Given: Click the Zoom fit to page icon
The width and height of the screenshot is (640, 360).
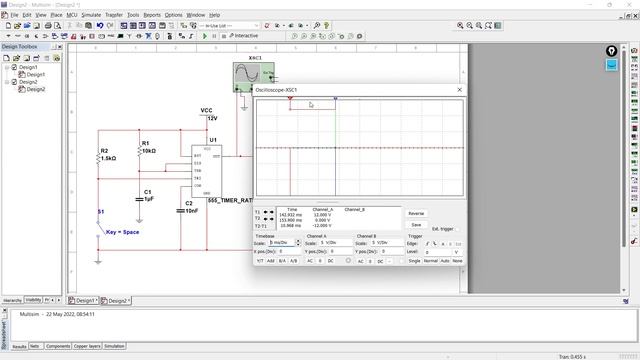Looking at the screenshot, I should (x=488, y=25).
